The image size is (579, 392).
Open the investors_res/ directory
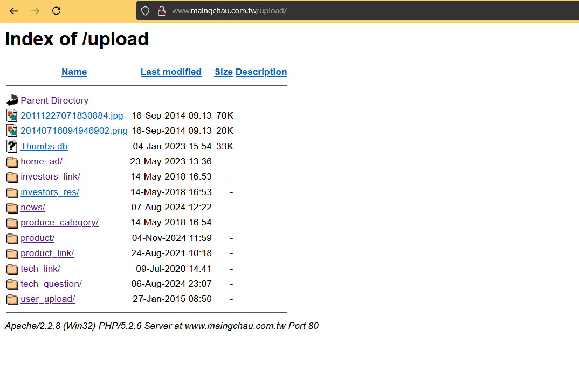pyautogui.click(x=50, y=192)
